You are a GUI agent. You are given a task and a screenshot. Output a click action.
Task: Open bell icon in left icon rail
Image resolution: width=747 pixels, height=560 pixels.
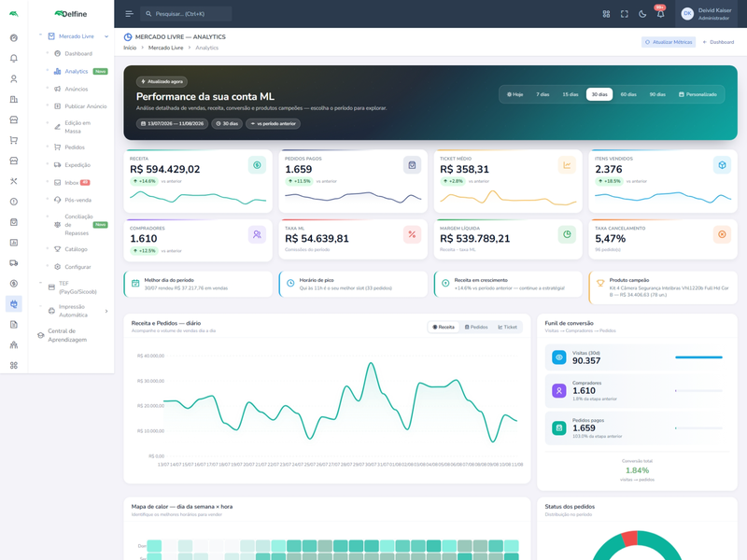click(14, 58)
